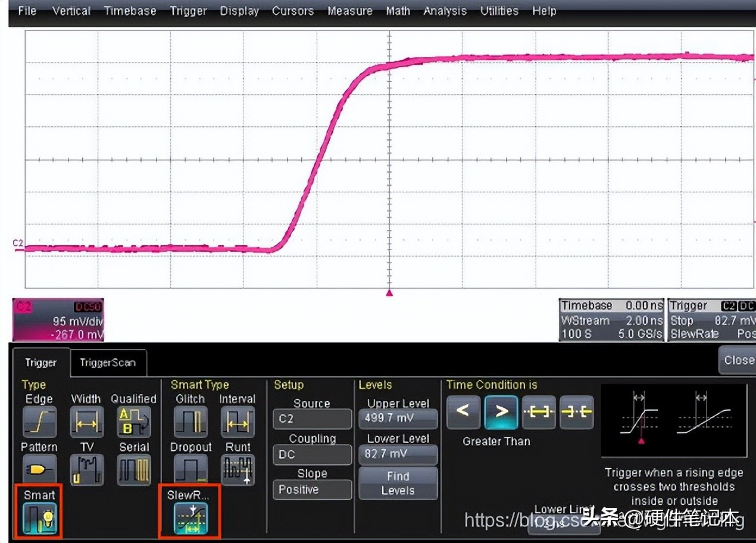Click the Upper Level 499.7 mV field

[398, 418]
